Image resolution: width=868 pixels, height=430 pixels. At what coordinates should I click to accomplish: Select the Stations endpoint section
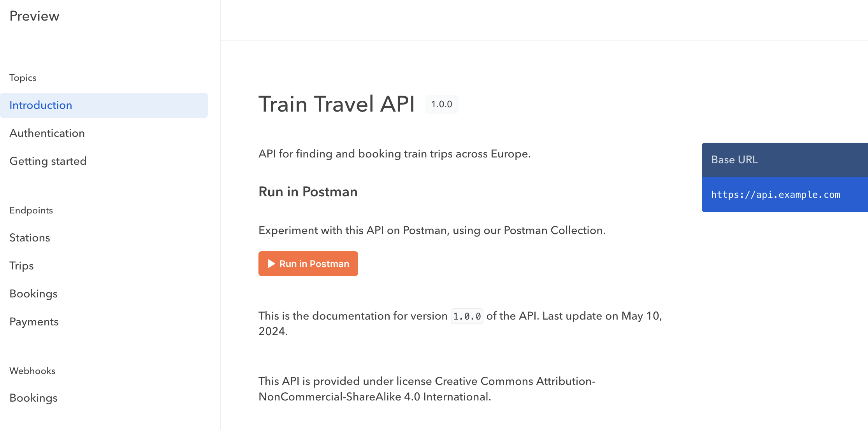pyautogui.click(x=30, y=238)
